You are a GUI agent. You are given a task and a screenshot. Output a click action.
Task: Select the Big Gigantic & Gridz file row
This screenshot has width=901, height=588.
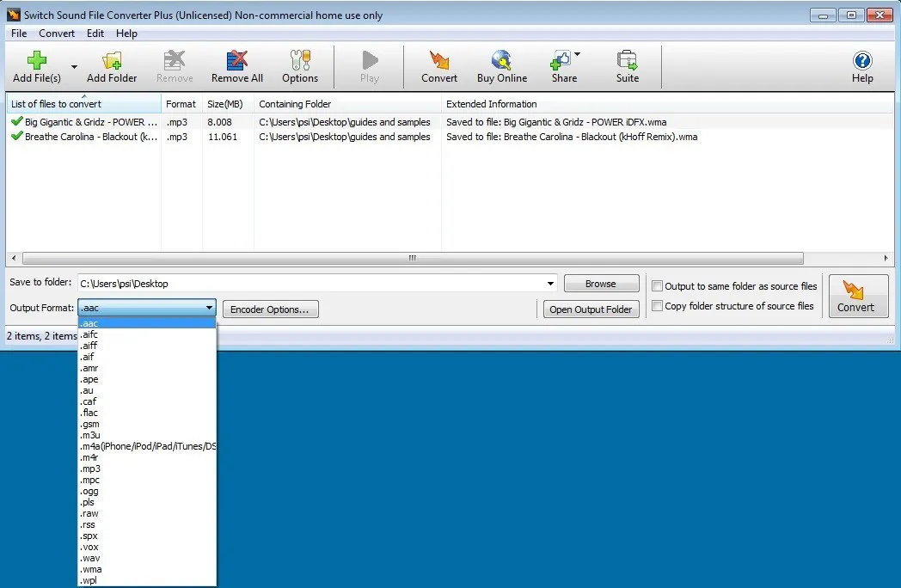[x=450, y=122]
